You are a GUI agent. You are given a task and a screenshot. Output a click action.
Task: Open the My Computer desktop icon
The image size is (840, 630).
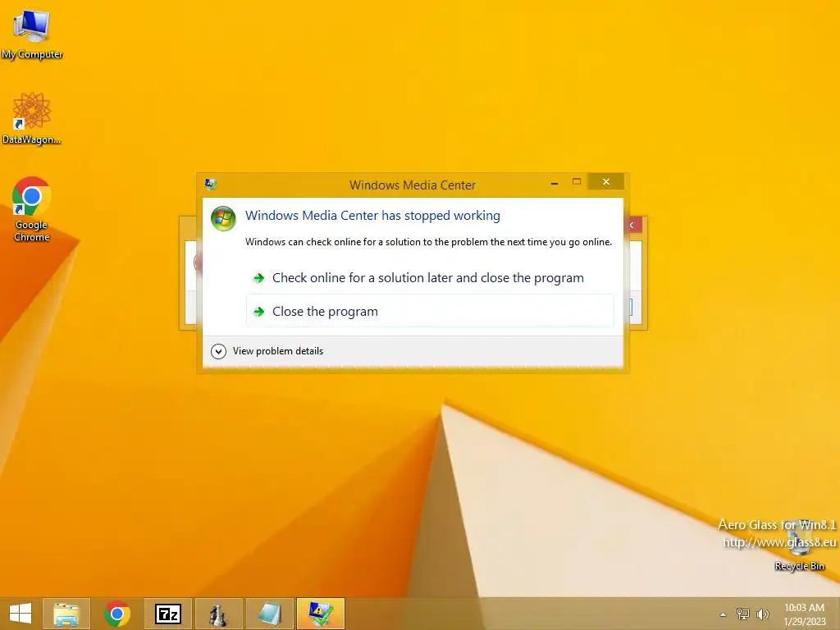tap(32, 33)
